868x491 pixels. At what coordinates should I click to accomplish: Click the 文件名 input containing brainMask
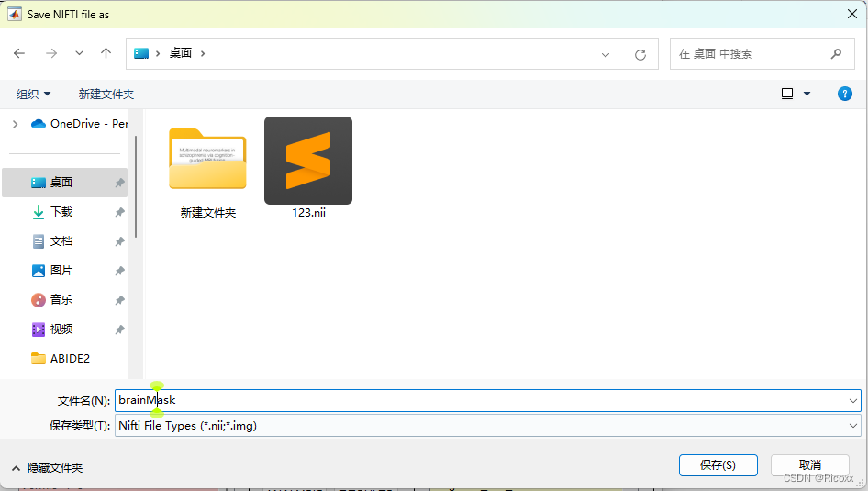point(480,400)
